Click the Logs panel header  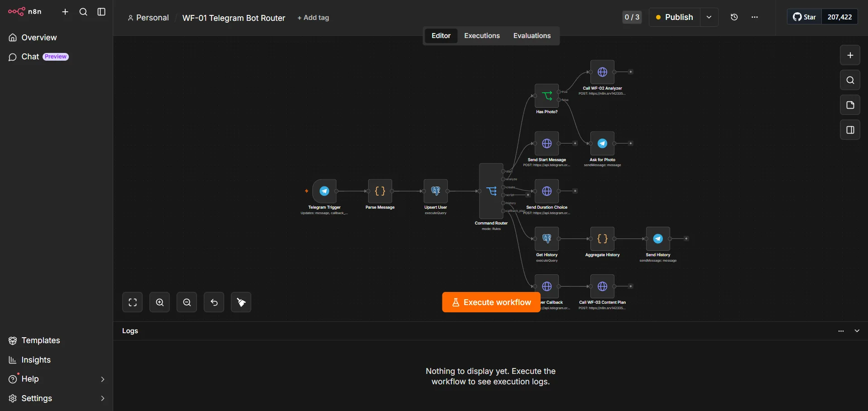[490, 331]
